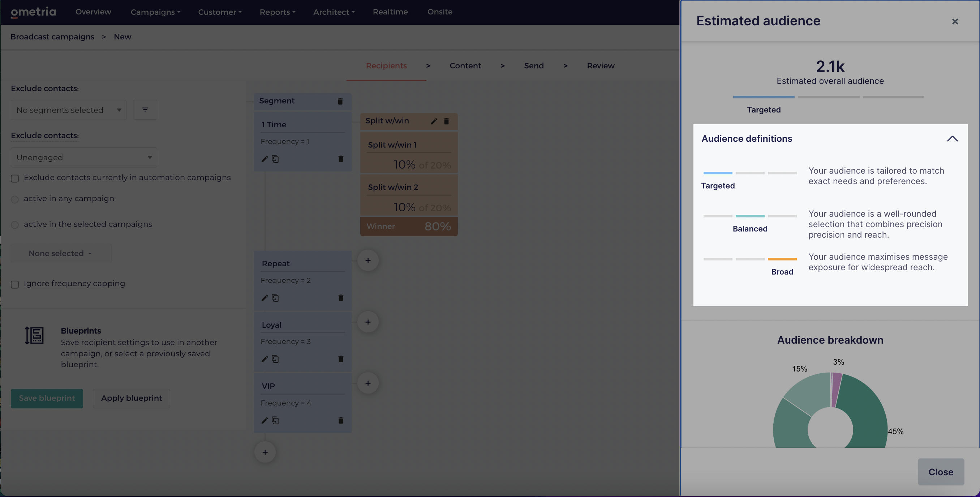Click the Targeted indicator bar under estimated audience
Viewport: 980px width, 497px height.
point(764,97)
